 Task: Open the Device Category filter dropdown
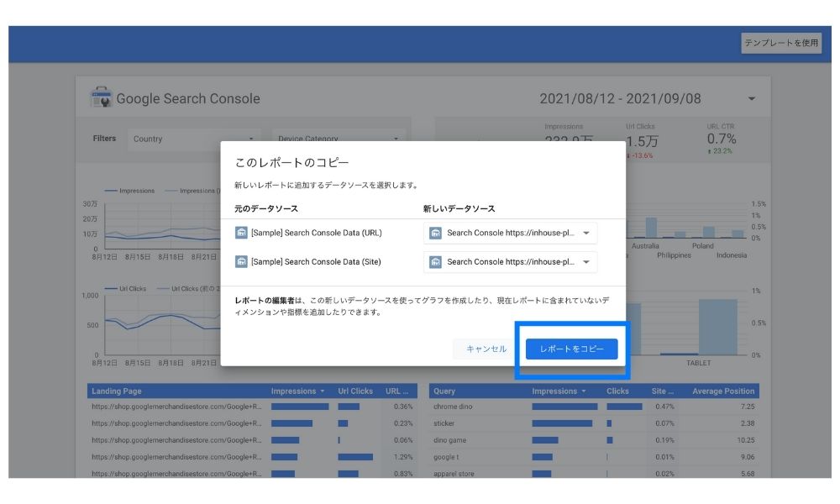click(x=339, y=139)
